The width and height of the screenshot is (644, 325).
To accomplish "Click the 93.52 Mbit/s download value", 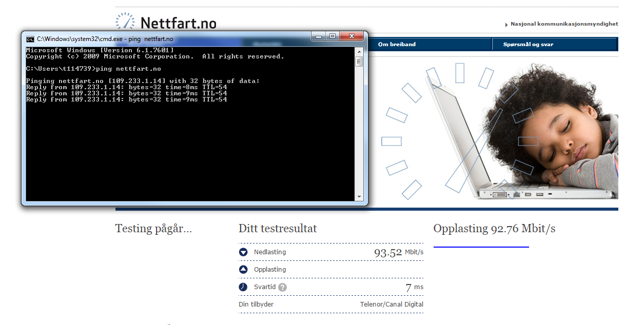I will pyautogui.click(x=399, y=252).
